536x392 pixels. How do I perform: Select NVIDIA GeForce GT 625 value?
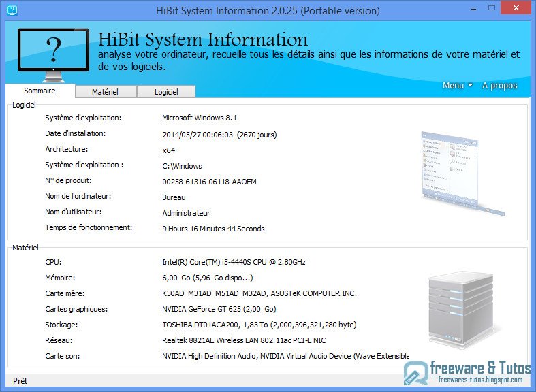219,309
